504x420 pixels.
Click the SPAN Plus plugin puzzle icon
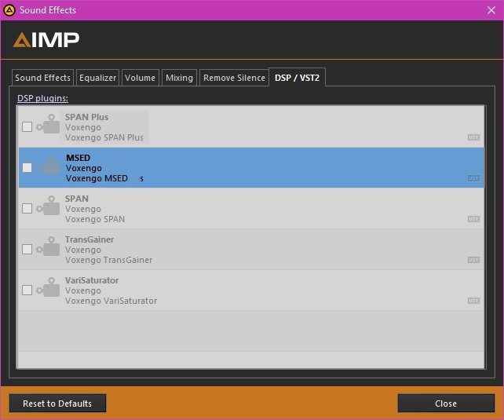(x=48, y=124)
